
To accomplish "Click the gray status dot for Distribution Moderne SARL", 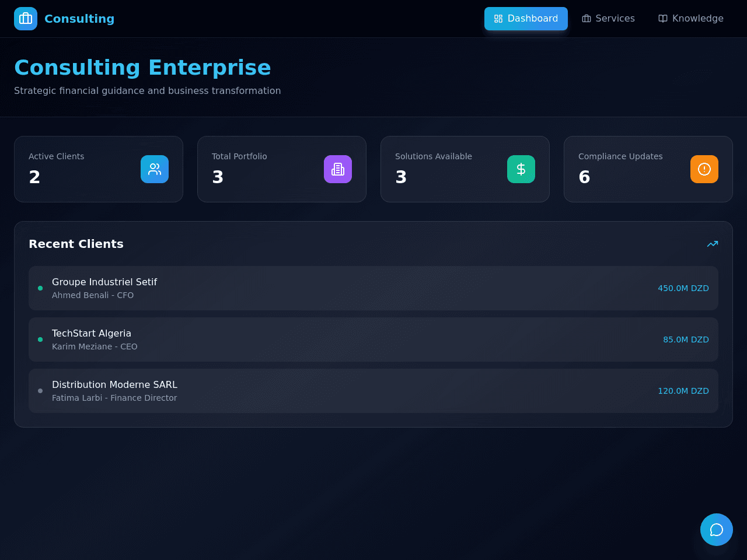I will click(40, 391).
